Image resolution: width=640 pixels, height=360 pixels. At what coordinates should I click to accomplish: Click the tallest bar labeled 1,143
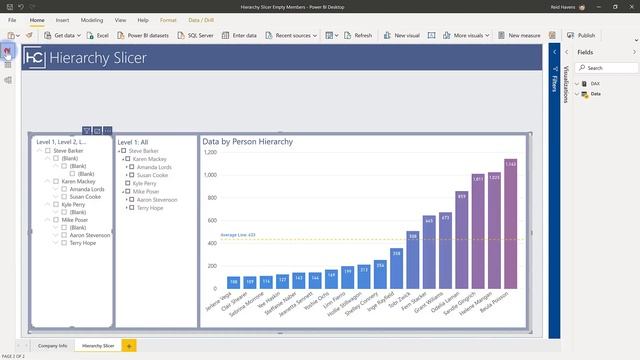tap(511, 224)
